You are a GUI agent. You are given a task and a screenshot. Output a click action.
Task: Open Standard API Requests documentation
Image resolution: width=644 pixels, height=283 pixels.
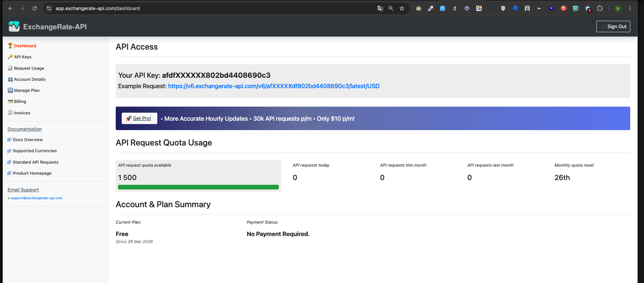coord(36,162)
